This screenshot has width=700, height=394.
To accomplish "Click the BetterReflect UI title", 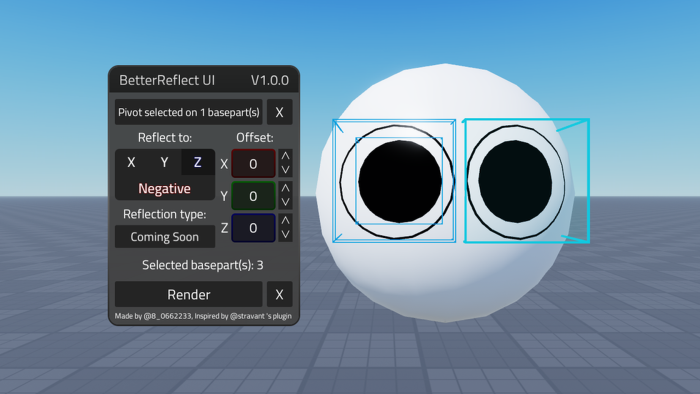I will (x=167, y=80).
